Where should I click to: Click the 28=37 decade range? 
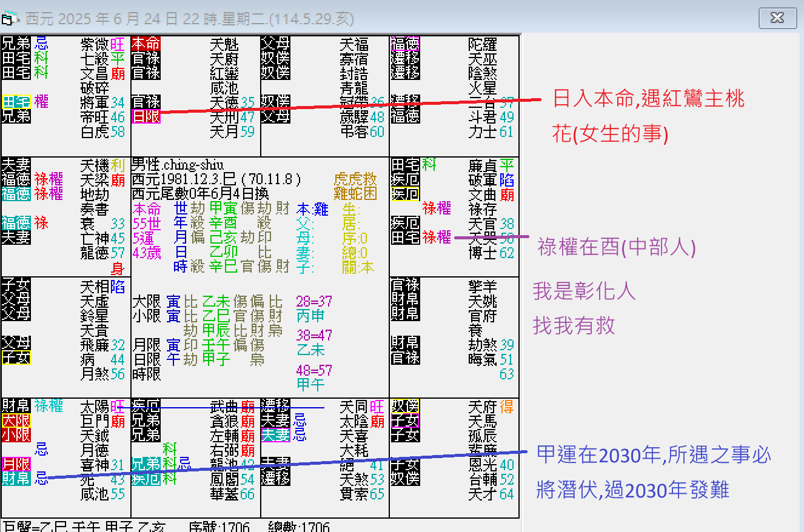point(314,301)
